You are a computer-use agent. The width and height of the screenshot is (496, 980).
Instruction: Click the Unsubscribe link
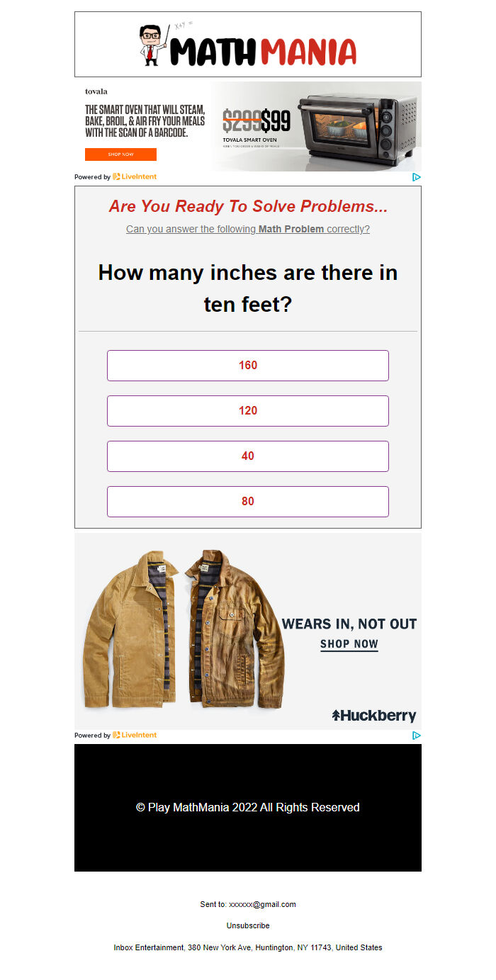pyautogui.click(x=248, y=925)
